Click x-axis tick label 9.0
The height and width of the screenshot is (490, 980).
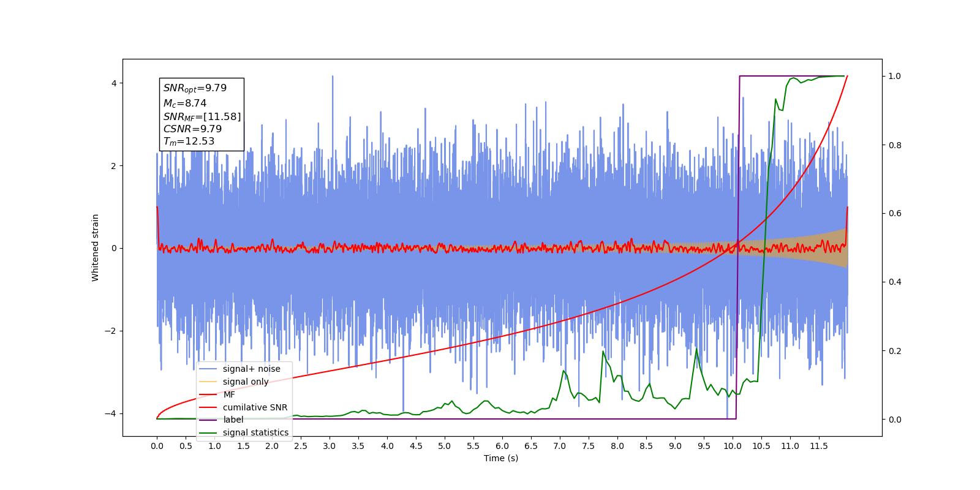[x=675, y=446]
